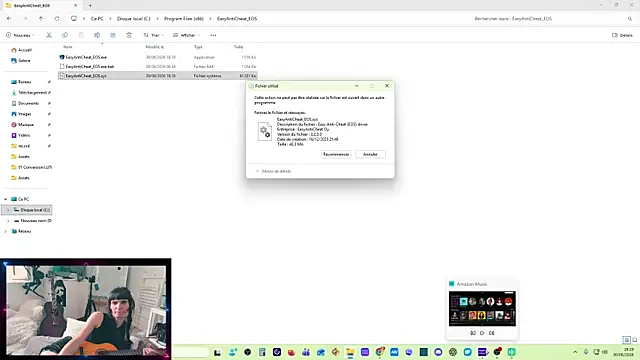Click the search magnifier icon in Explorer

coord(630,18)
